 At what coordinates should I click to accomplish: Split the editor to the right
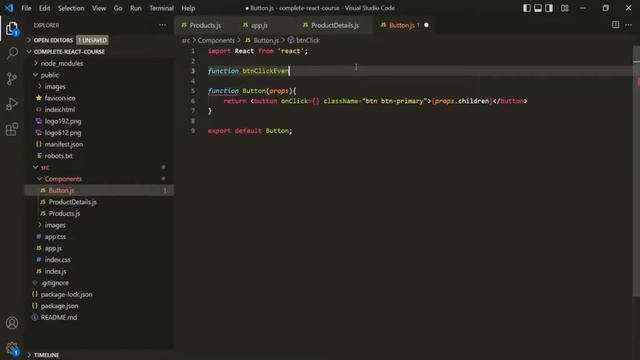(616, 25)
